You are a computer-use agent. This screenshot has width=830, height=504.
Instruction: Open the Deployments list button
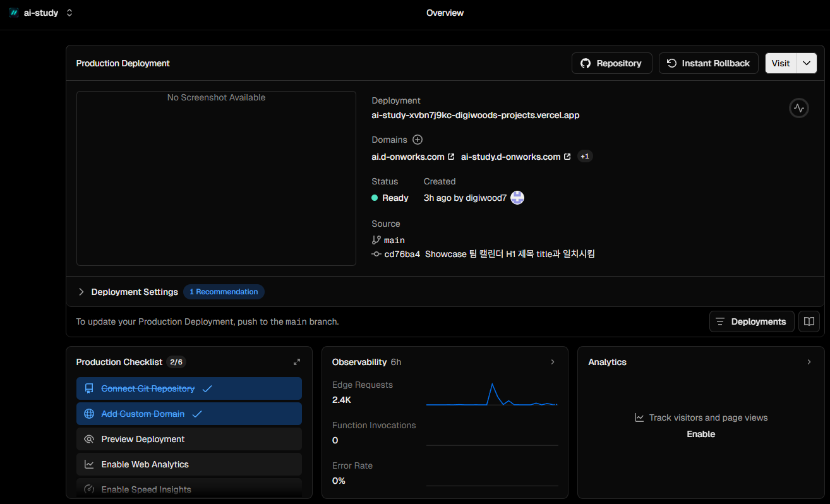tap(752, 321)
